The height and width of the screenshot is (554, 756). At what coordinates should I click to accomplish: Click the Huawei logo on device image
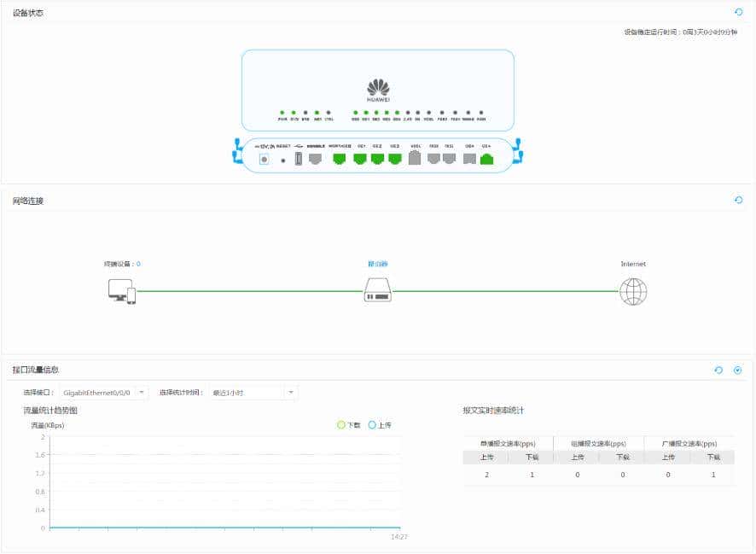[378, 89]
